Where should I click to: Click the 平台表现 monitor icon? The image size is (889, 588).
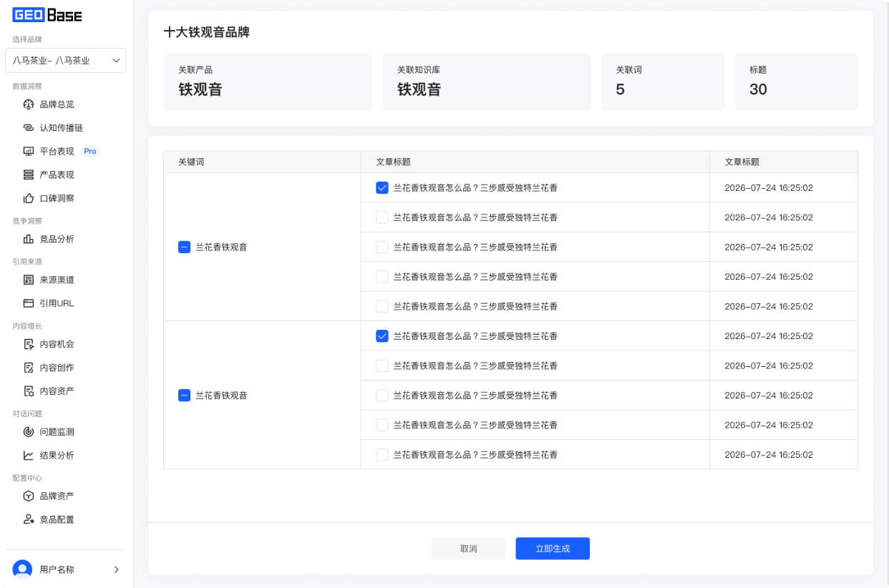[x=29, y=152]
